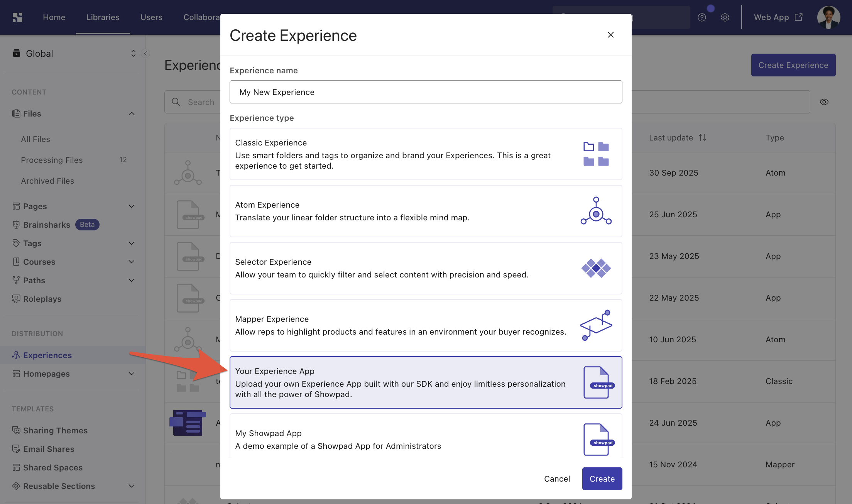
Task: Expand the Courses section chevron
Action: pos(132,262)
